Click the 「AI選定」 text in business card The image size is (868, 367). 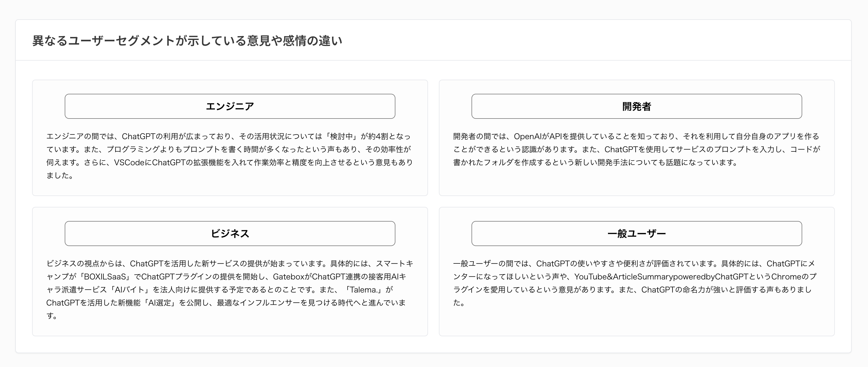click(159, 303)
